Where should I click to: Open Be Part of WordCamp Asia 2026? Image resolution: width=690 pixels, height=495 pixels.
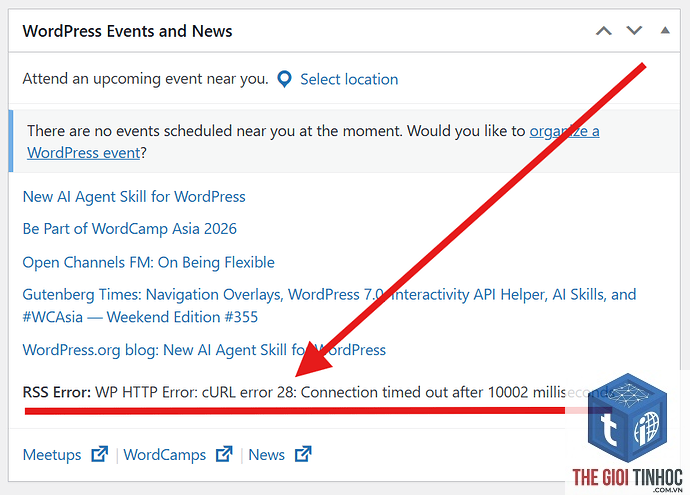(x=129, y=229)
